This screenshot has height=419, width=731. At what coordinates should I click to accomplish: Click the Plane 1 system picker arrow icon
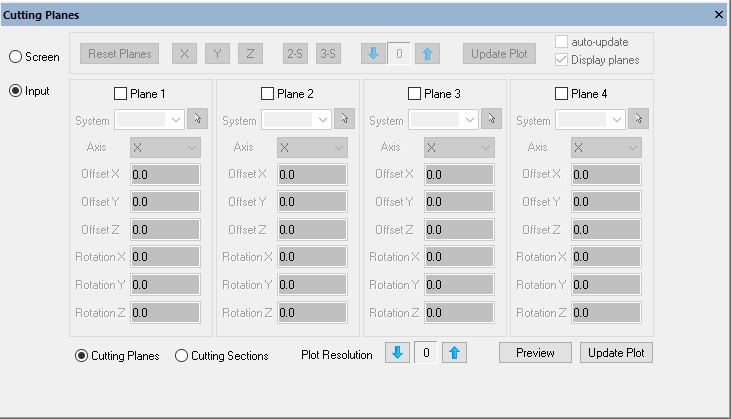tap(197, 120)
